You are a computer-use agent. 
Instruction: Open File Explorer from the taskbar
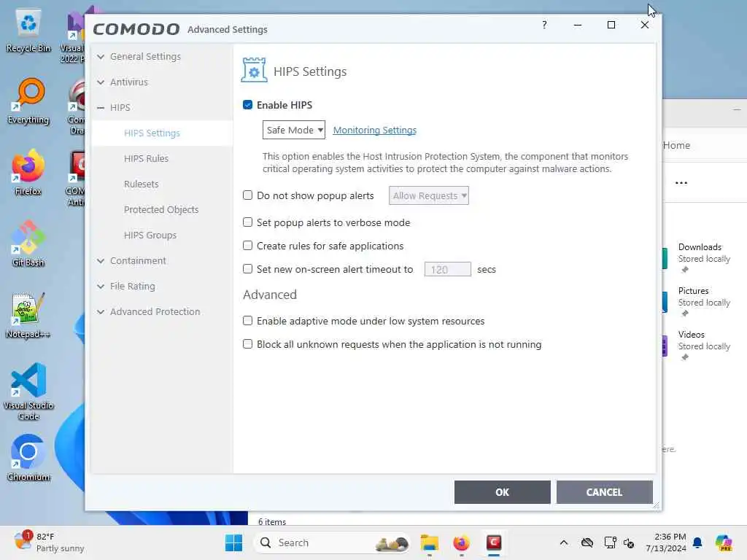coord(429,542)
